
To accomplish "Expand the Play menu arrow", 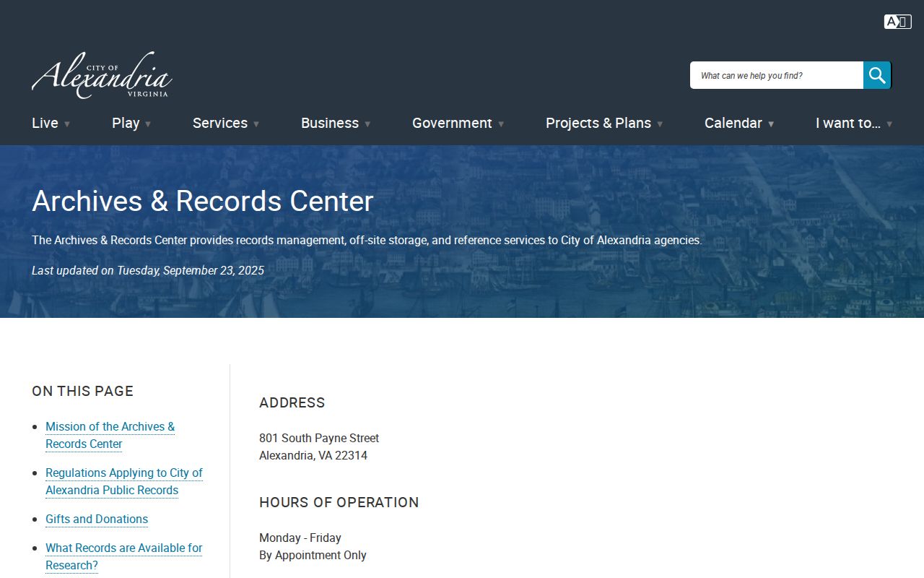I will click(x=148, y=124).
